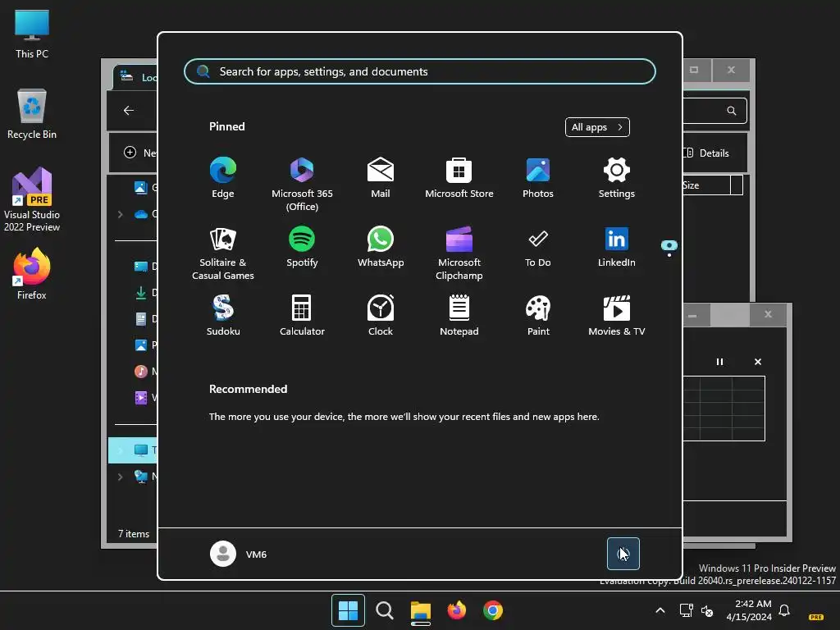Select Downloads in Explorer sidebar
Screen dimensions: 840x630
point(145,293)
